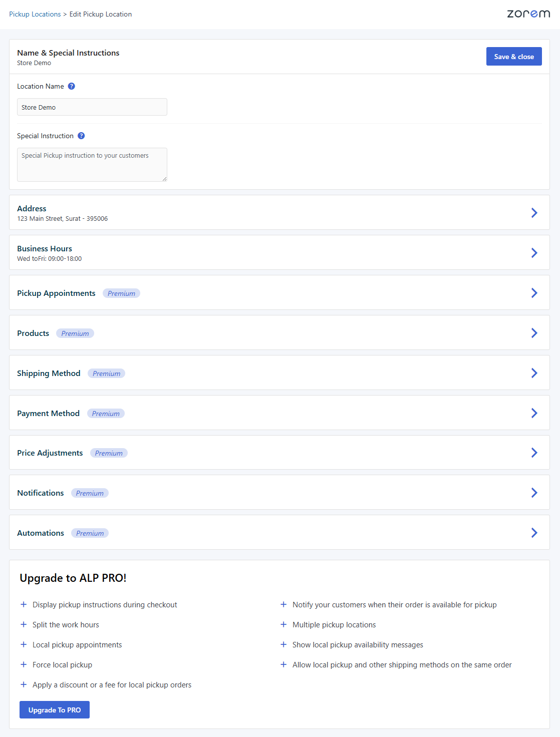This screenshot has width=560, height=737.
Task: Click plus icon beside Local pickup appointments
Action: click(x=24, y=644)
